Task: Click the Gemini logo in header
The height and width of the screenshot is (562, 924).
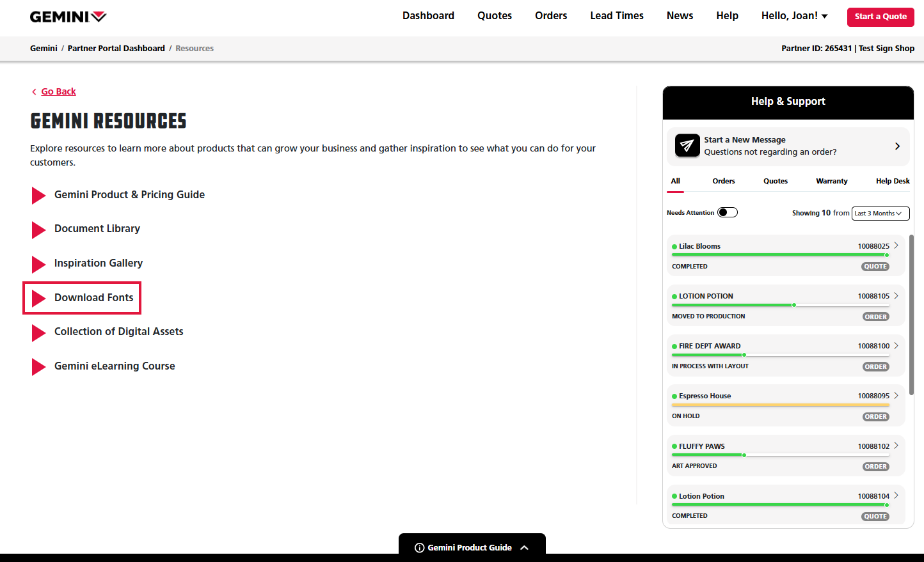Action: click(x=68, y=17)
